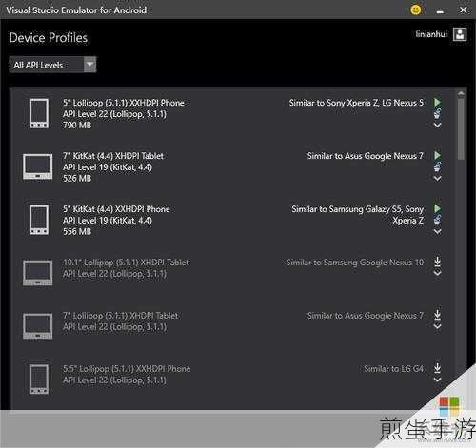
Task: Expand details for 7" Lollipop XHDPI Tablet
Action: point(437,326)
